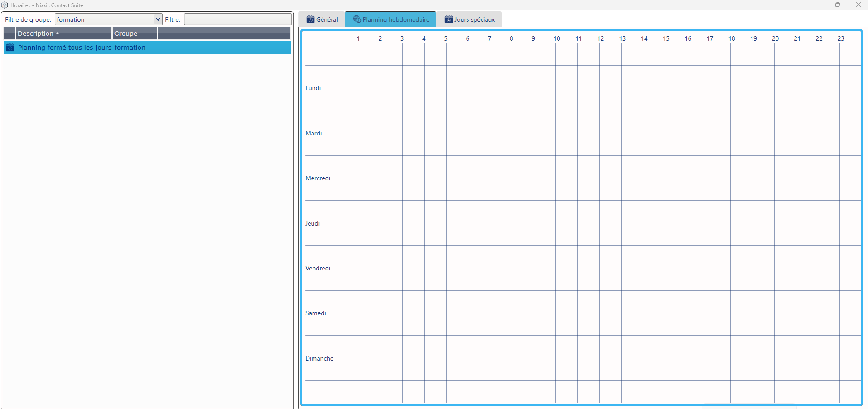Click the Nixxis app icon in title bar
The image size is (868, 409).
pyautogui.click(x=5, y=5)
